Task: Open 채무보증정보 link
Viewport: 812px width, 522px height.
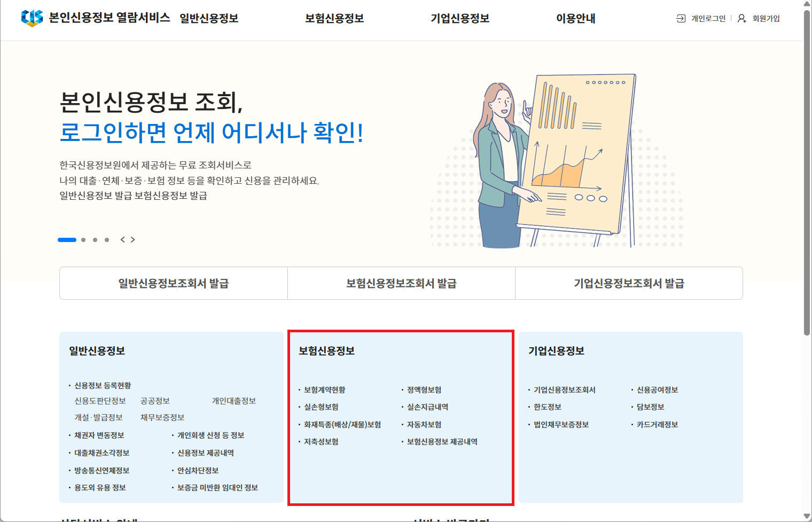Action: (162, 417)
